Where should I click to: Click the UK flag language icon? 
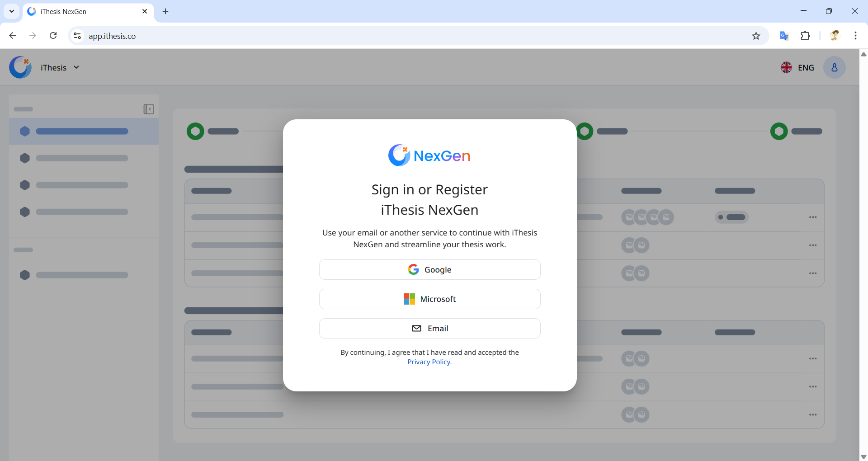click(786, 67)
